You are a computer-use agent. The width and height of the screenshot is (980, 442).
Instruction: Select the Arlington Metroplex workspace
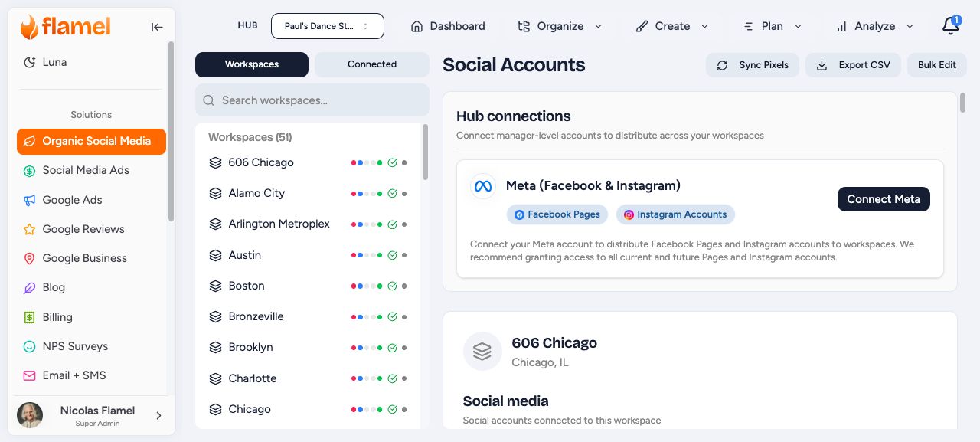(308, 224)
